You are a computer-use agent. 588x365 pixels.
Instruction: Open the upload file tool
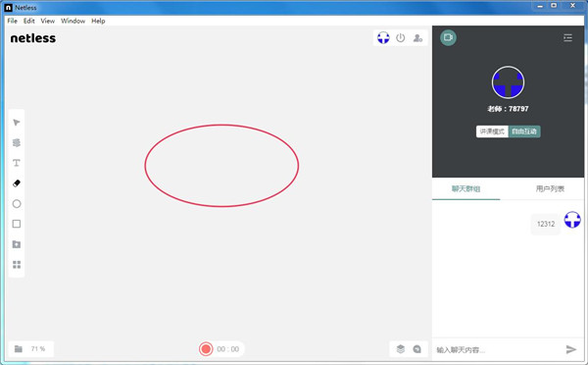(17, 244)
